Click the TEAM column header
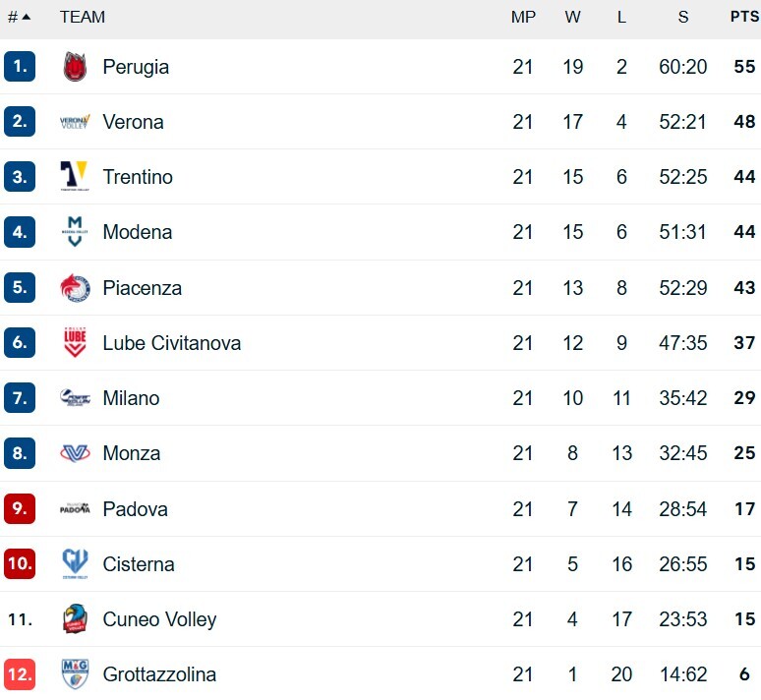Viewport: 761px width, 700px height. point(83,17)
